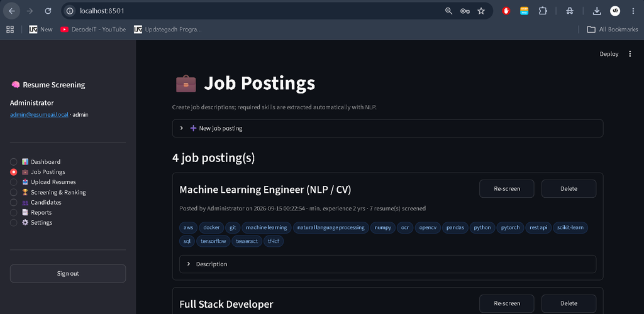644x314 pixels.
Task: Click the docker skill tag
Action: coord(211,227)
